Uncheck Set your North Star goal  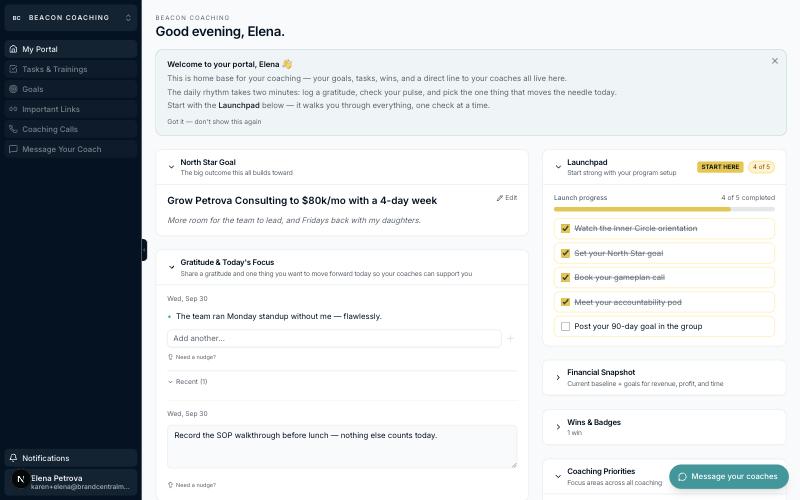coord(565,253)
